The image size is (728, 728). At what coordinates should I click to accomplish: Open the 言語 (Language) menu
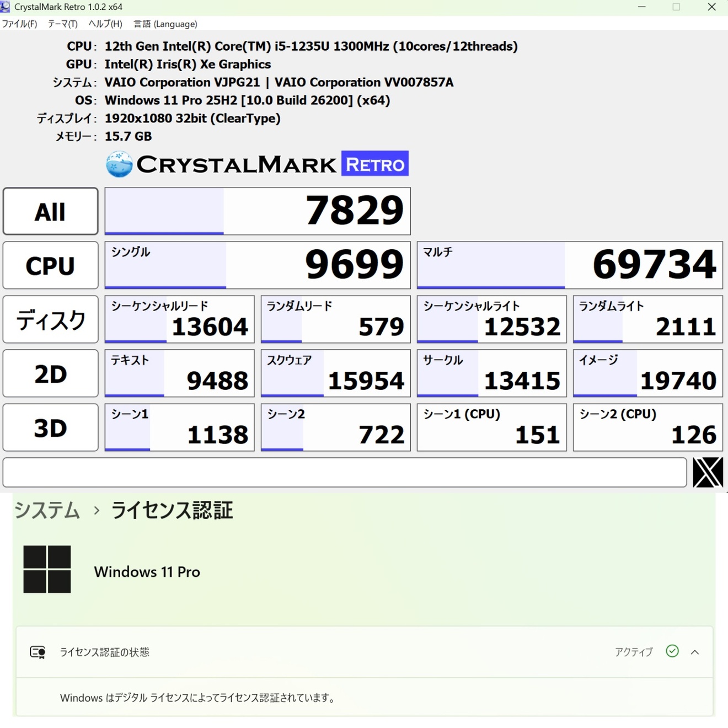[165, 24]
